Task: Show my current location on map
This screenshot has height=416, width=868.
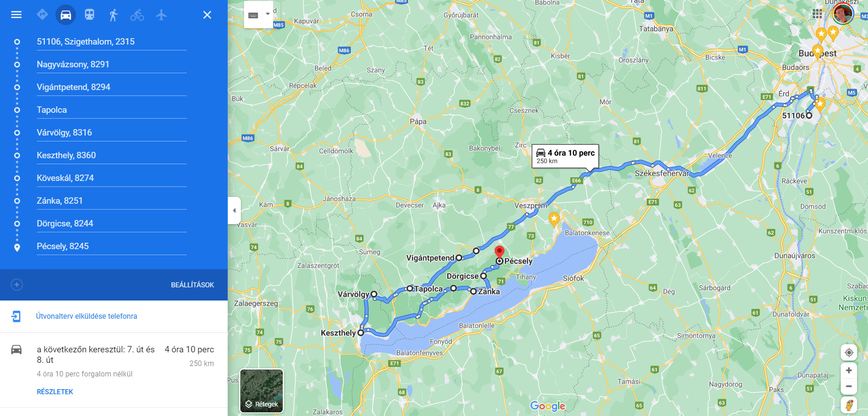Action: point(849,352)
